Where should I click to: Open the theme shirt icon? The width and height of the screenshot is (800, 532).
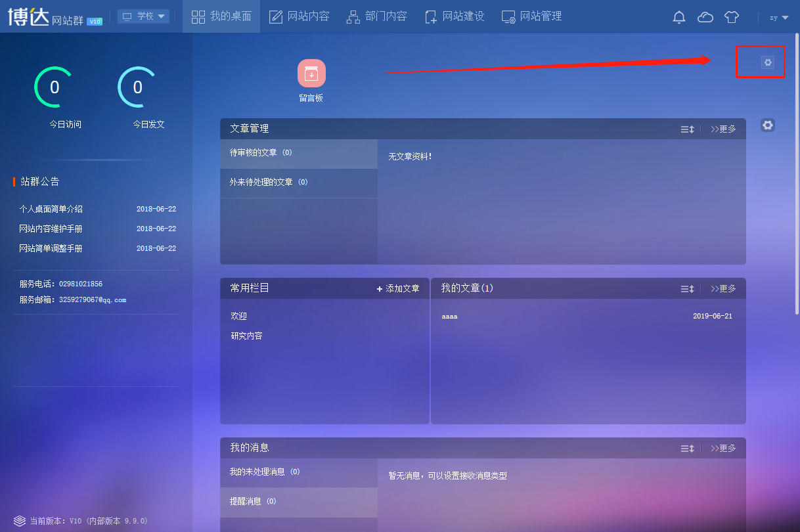point(732,17)
